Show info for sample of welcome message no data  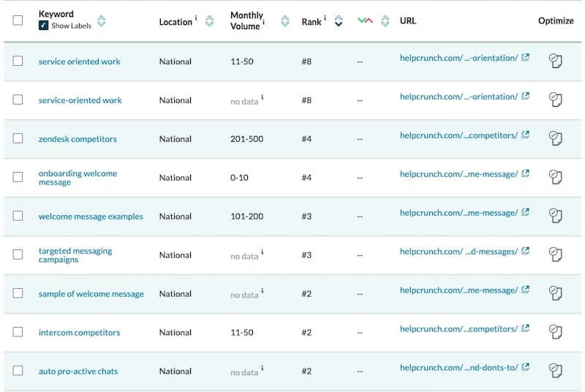tap(263, 291)
